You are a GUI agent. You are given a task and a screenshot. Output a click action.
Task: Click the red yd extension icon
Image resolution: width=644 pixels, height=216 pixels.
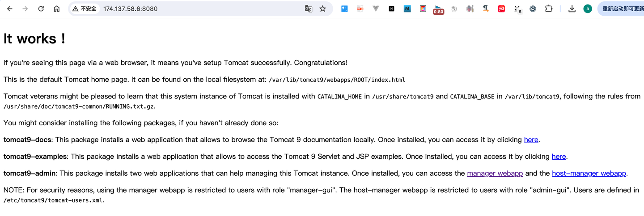click(501, 8)
